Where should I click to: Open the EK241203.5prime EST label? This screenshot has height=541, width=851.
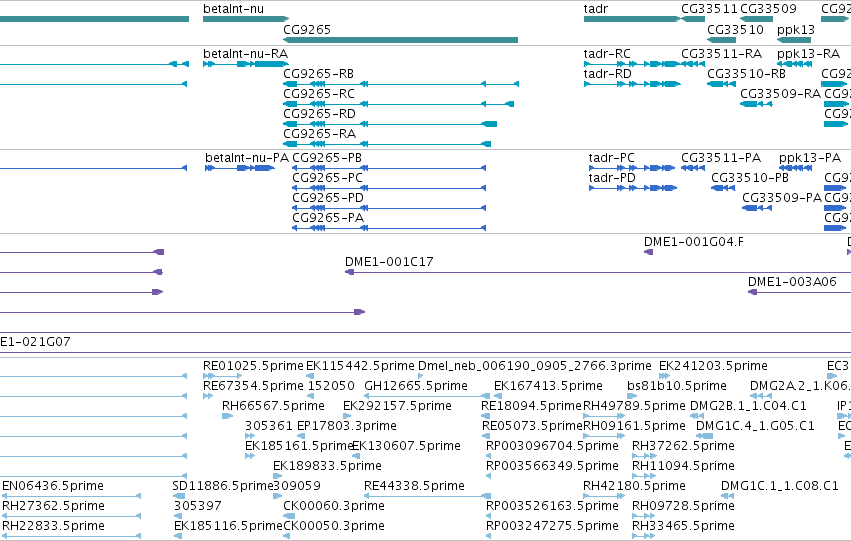tap(713, 366)
